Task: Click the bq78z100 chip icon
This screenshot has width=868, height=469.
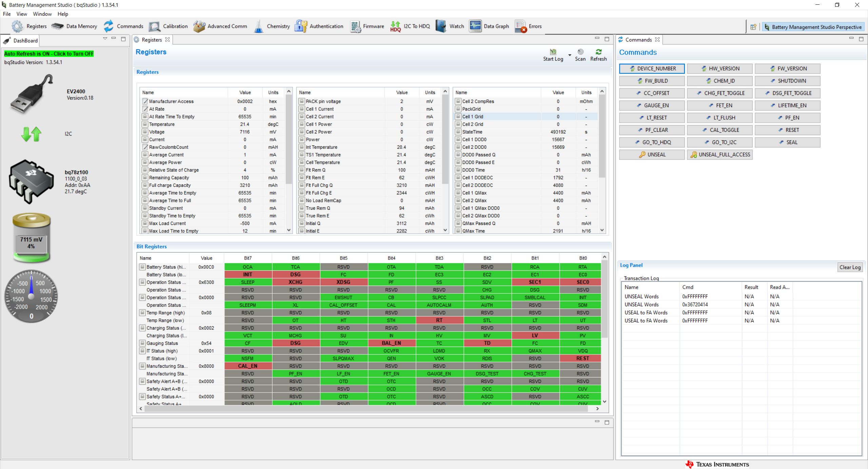Action: pyautogui.click(x=31, y=181)
